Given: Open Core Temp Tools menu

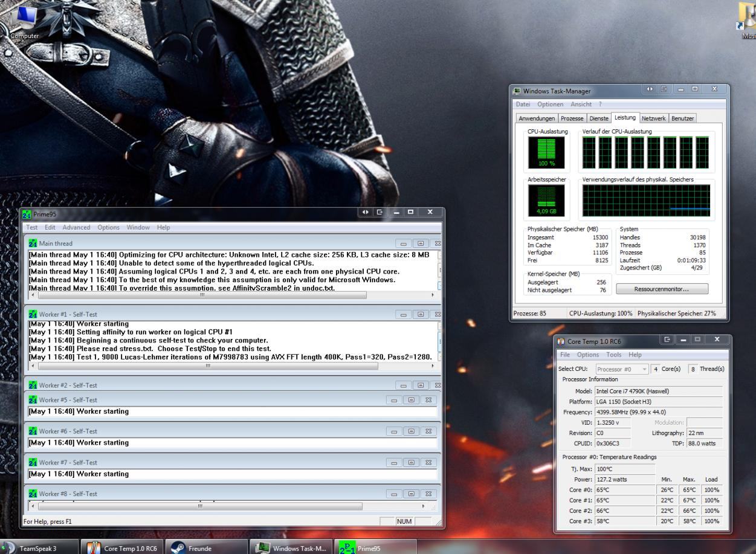Looking at the screenshot, I should (x=613, y=355).
